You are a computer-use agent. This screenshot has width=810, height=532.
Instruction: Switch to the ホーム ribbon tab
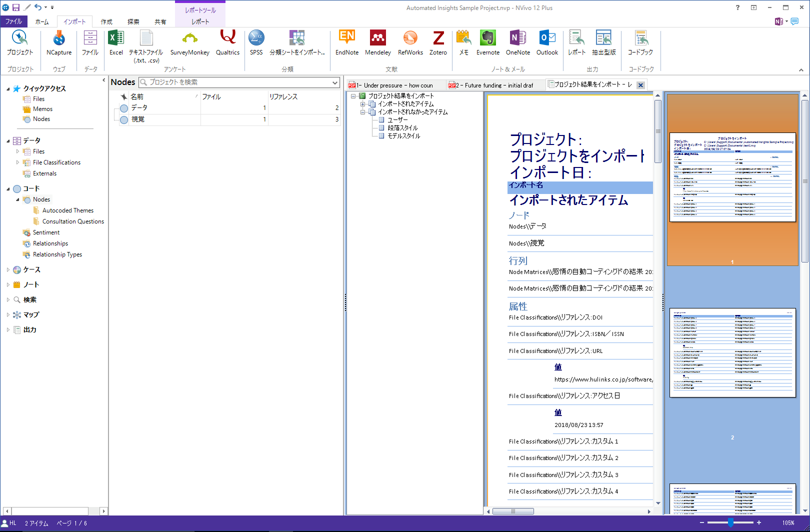coord(42,21)
